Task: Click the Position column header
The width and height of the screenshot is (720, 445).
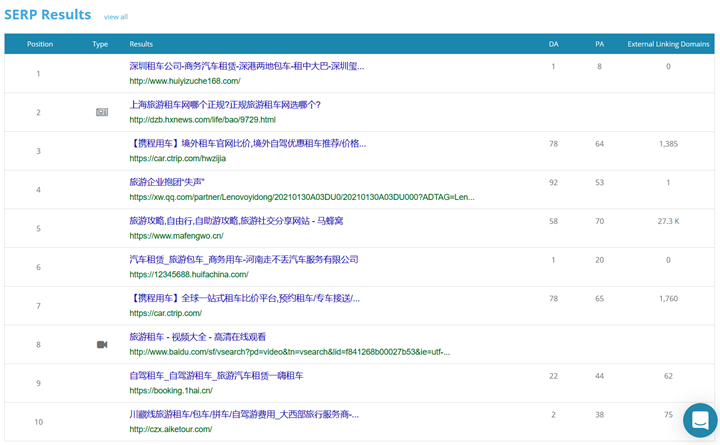Action: tap(40, 44)
